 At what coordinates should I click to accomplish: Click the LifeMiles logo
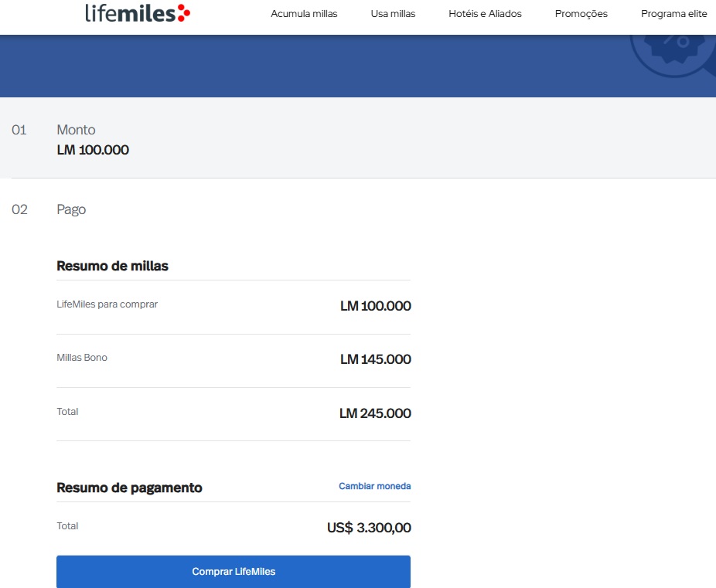[x=137, y=13]
